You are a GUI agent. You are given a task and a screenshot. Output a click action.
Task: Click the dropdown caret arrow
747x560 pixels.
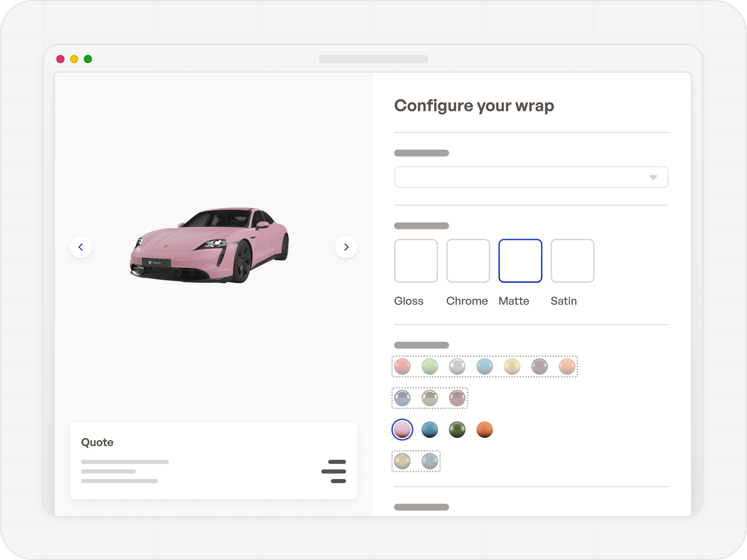tap(653, 177)
